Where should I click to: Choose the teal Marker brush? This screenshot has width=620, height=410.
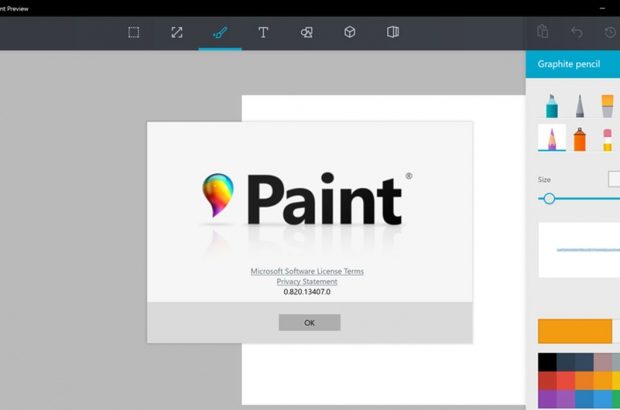click(552, 106)
